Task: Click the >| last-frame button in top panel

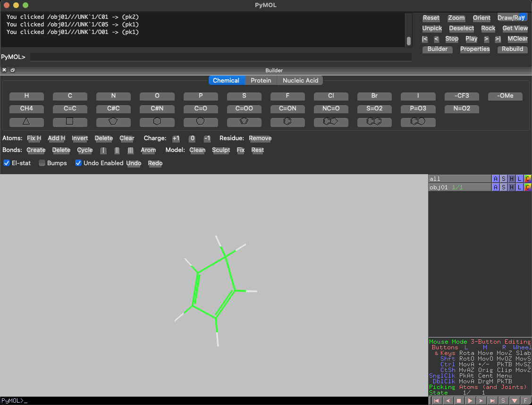Action: 498,39
